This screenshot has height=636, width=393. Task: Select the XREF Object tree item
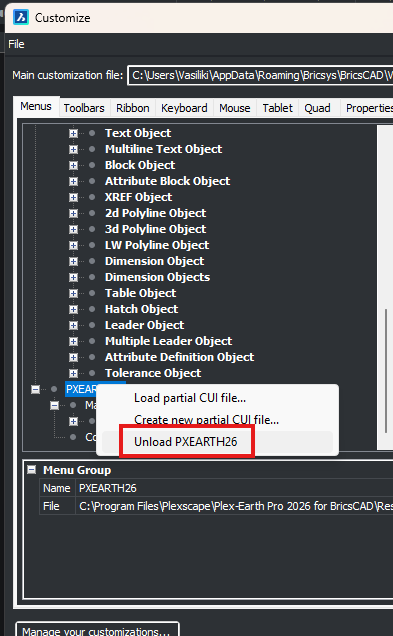coord(138,197)
